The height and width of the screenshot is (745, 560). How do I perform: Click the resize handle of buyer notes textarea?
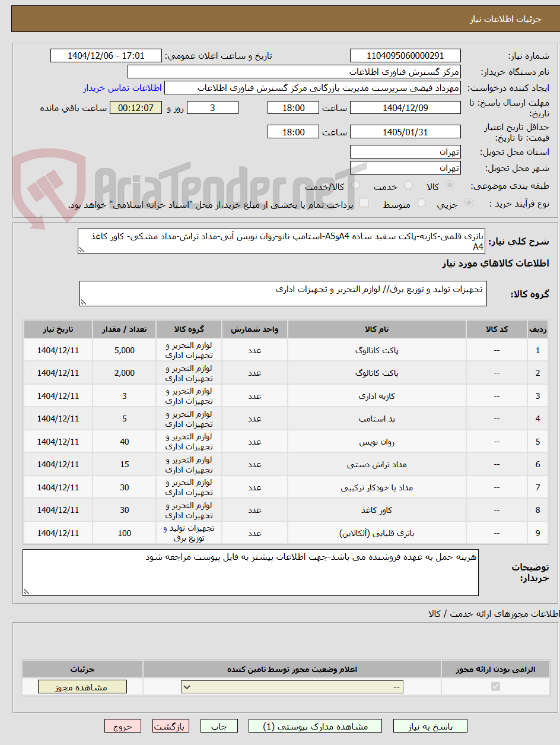[x=26, y=592]
